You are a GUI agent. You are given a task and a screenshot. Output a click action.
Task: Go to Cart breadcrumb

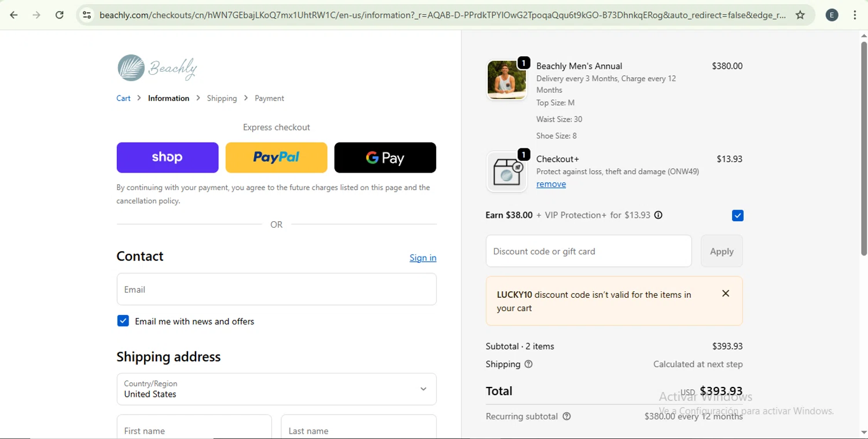(123, 98)
